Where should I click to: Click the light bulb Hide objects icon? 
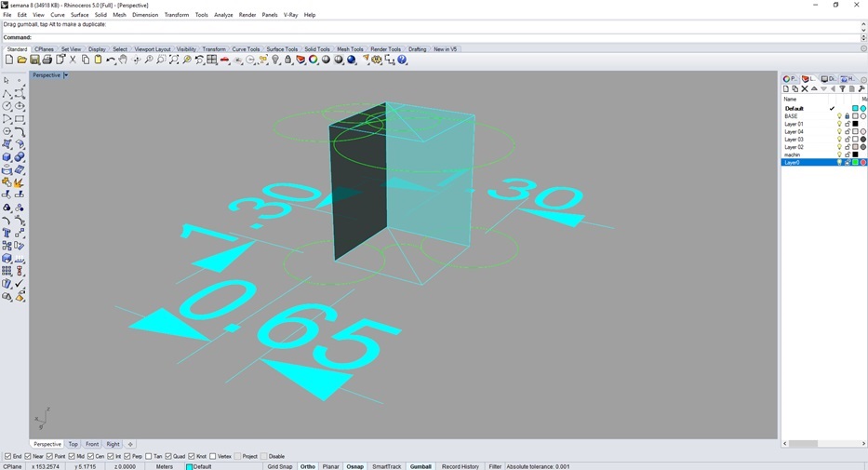275,60
